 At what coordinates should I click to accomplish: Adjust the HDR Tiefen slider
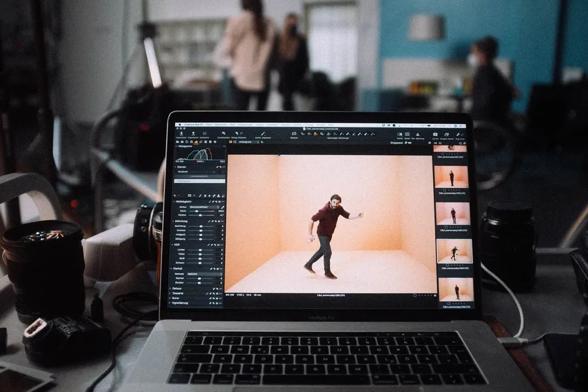[x=201, y=254]
